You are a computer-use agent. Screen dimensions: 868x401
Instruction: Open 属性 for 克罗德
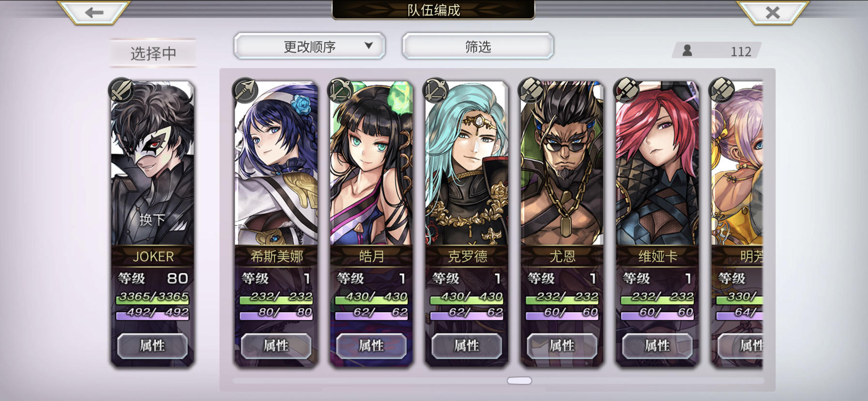tap(467, 346)
